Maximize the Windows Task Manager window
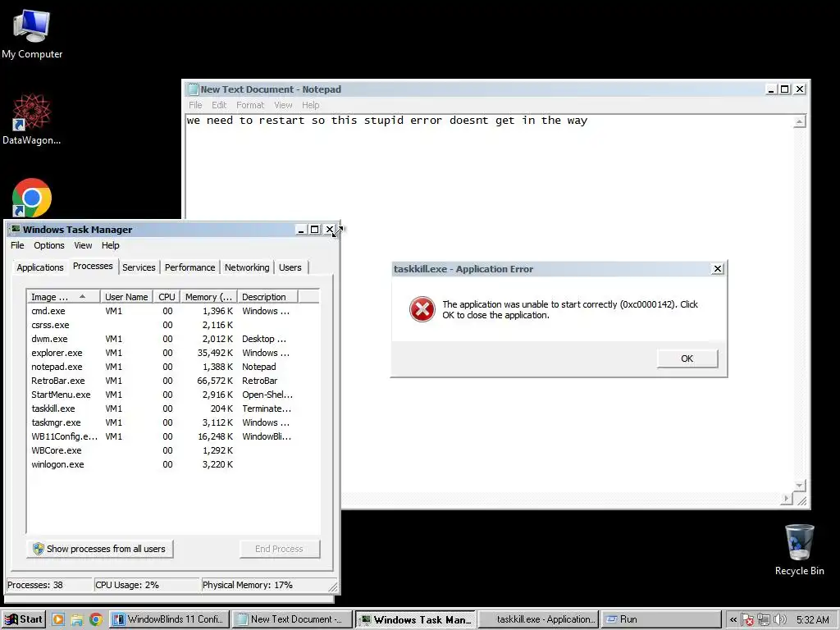The image size is (840, 630). point(315,230)
